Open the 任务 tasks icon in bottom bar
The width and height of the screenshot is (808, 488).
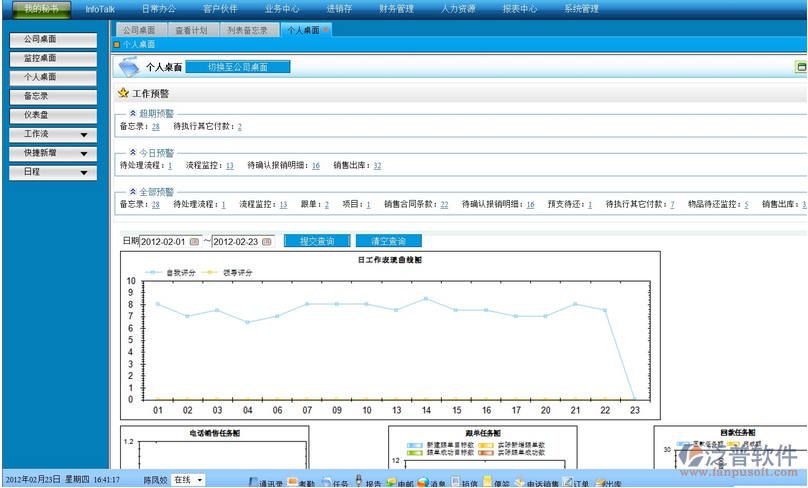click(327, 482)
